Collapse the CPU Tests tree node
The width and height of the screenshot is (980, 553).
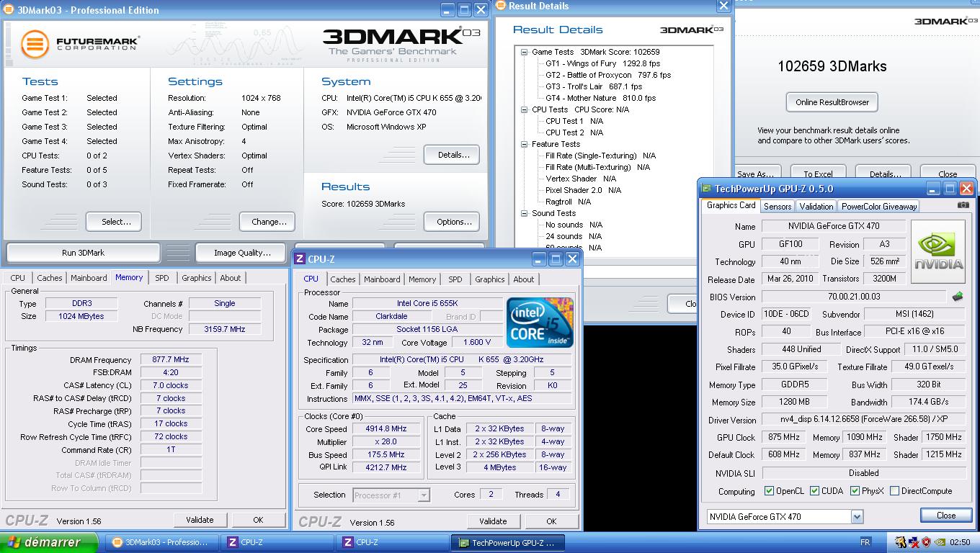tap(525, 109)
